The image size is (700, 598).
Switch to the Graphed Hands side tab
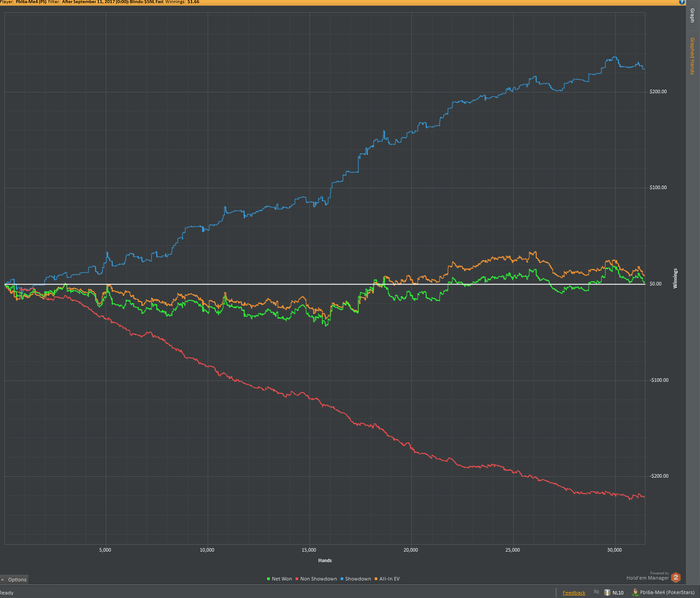pyautogui.click(x=692, y=56)
